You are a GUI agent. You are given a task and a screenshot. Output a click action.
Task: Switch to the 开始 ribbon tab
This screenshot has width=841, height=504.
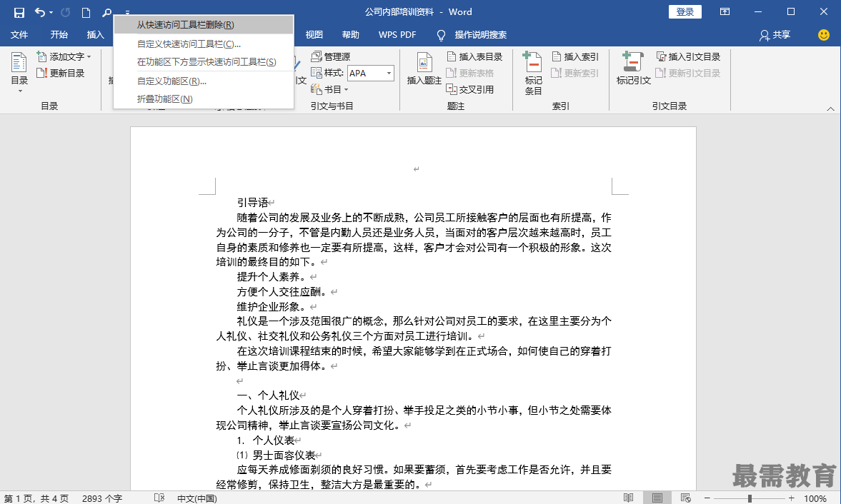[x=59, y=35]
